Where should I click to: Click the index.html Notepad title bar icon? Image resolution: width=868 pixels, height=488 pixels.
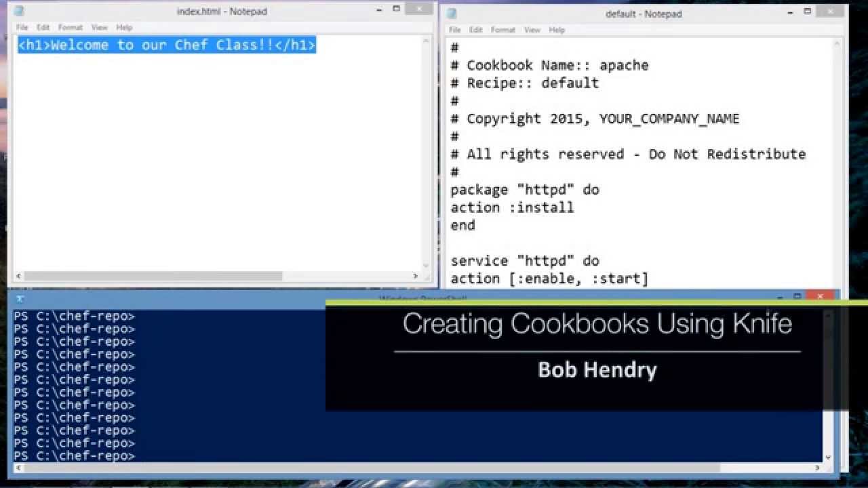point(18,11)
